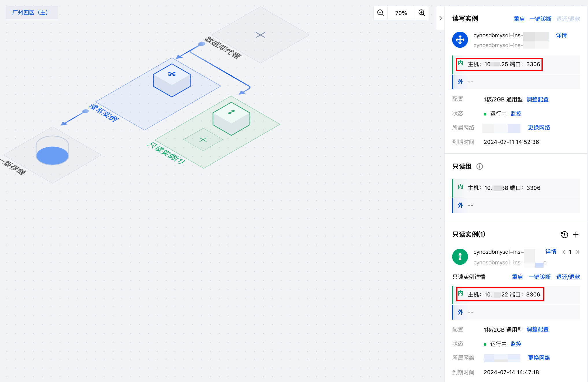
Task: Click 调整配置 for the read-only instance
Action: [x=537, y=329]
